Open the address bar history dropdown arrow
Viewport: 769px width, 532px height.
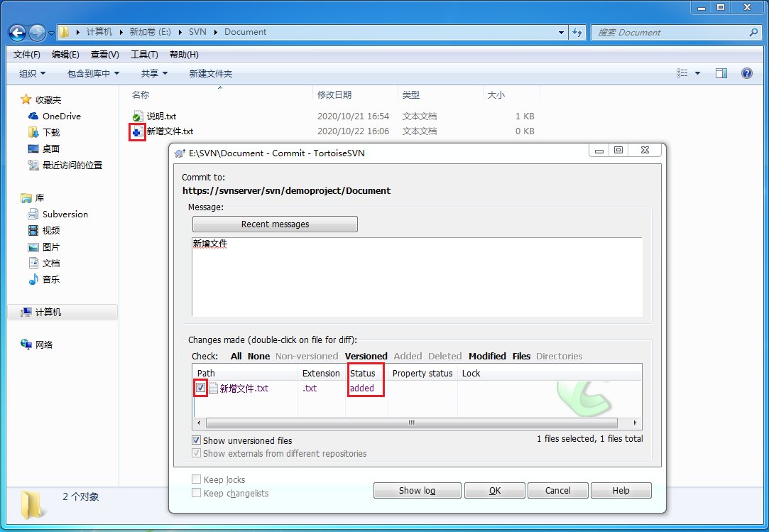pyautogui.click(x=561, y=33)
